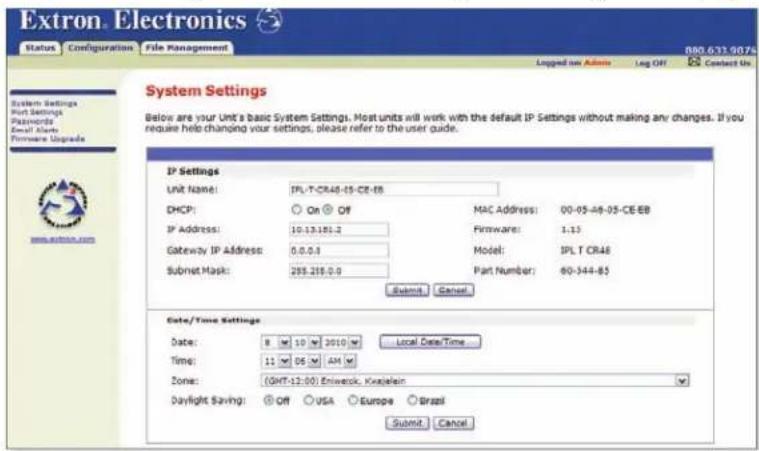Click the Logged on Admin text
The width and height of the screenshot is (759, 451).
point(573,63)
